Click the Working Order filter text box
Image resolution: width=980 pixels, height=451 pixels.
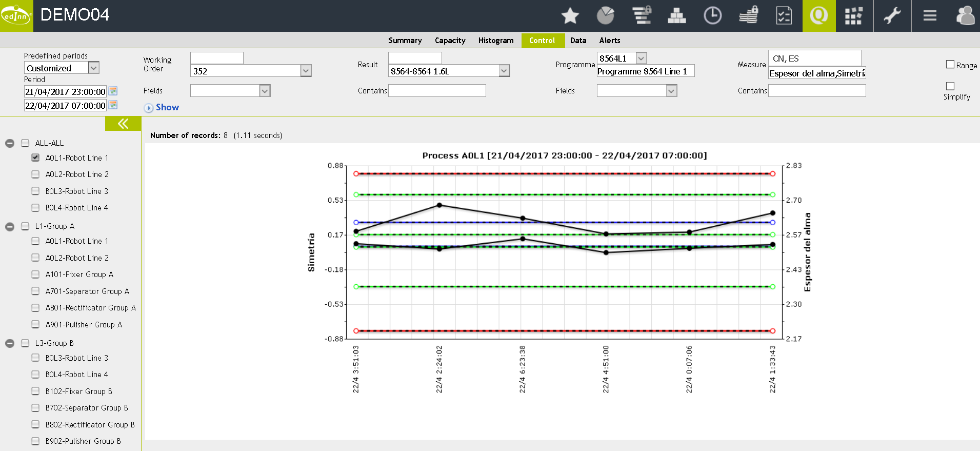(x=216, y=58)
